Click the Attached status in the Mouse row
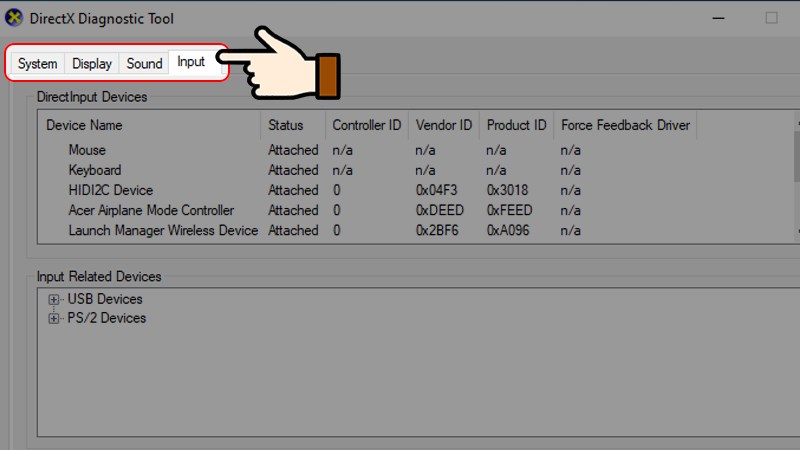This screenshot has height=450, width=800. (x=293, y=150)
